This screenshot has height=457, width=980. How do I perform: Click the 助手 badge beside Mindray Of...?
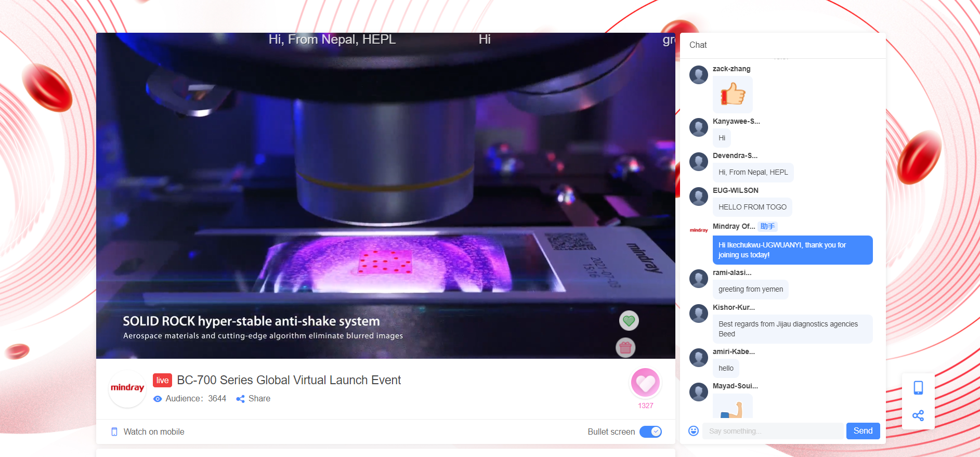[x=767, y=226]
